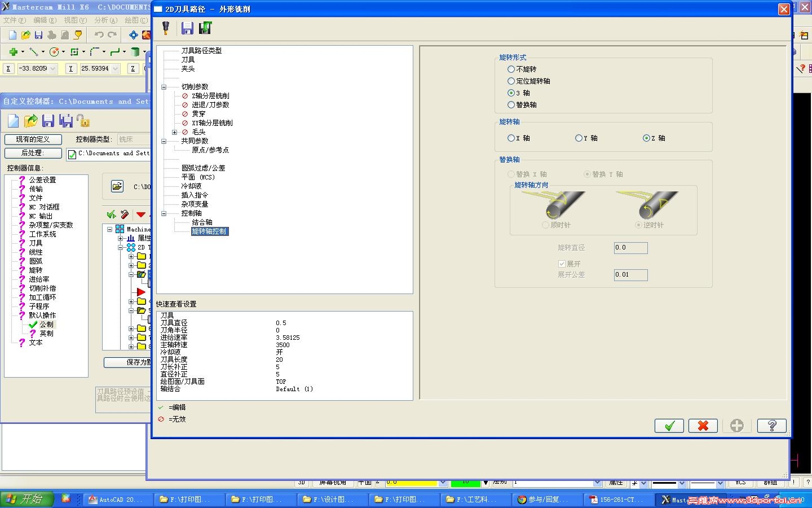This screenshot has width=812, height=508.
Task: Click save-as double floppy icon in controller window
Action: tap(65, 121)
